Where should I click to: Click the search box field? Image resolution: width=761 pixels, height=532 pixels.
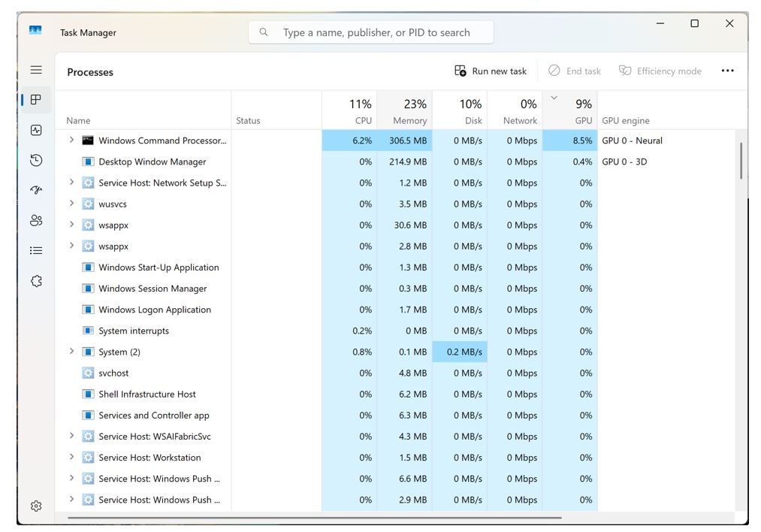tap(371, 32)
